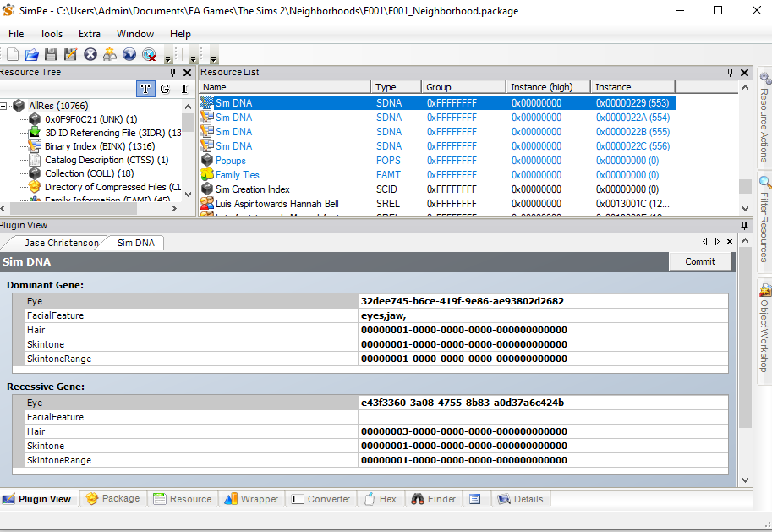Screen dimensions: 772x532
Task: Open the Window menu
Action: click(x=135, y=34)
